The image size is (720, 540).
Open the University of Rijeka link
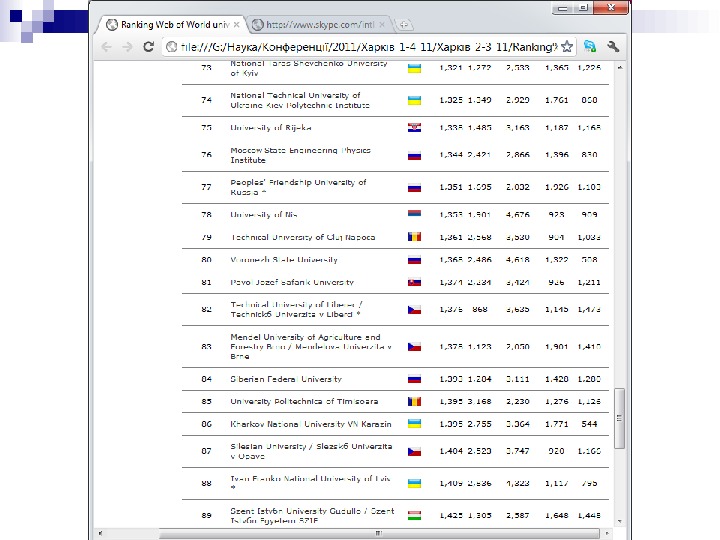pyautogui.click(x=271, y=128)
